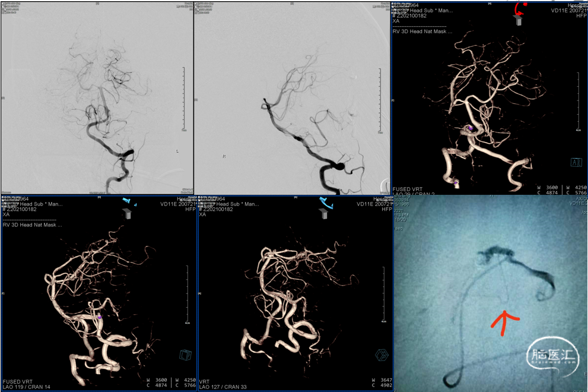The width and height of the screenshot is (588, 392).
Task: Select the frontal DSA image with L marker
Action: pos(97,98)
